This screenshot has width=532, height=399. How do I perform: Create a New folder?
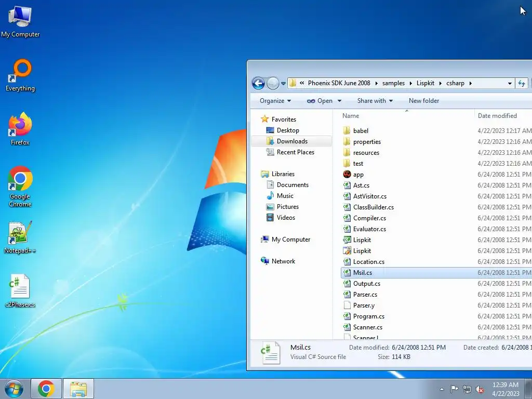pos(424,101)
